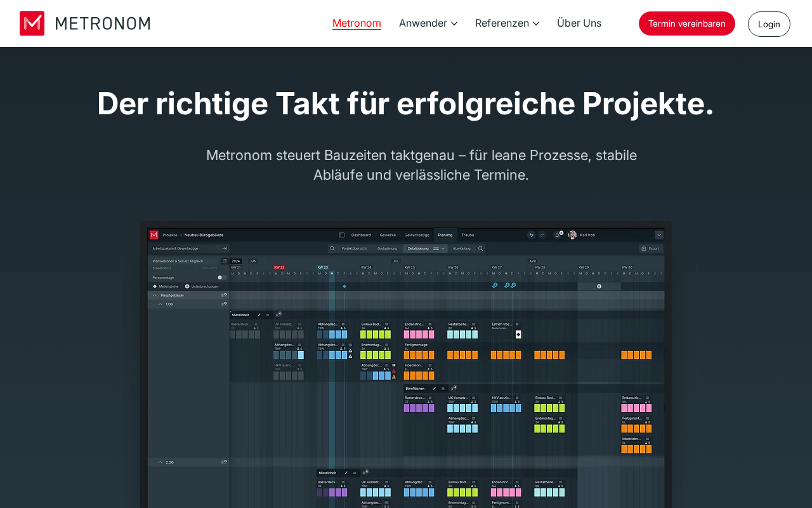The width and height of the screenshot is (812, 508).
Task: Switch to the Gewerkezüge tab
Action: pos(417,235)
